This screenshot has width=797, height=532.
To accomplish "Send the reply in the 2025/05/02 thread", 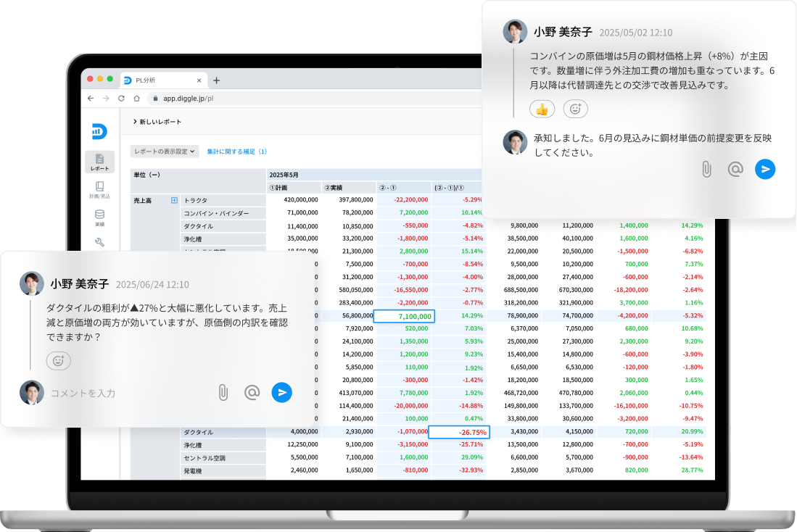I will [x=764, y=170].
